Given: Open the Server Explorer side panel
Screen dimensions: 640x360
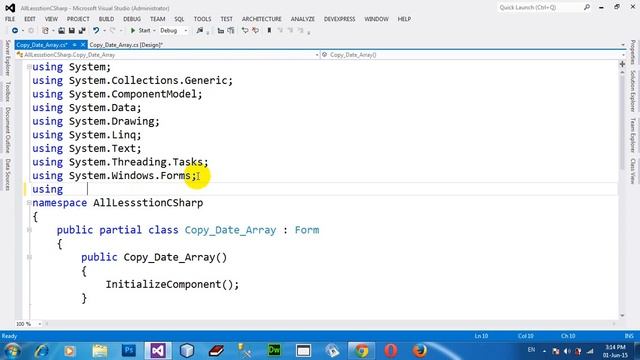Looking at the screenshot, I should pos(7,58).
